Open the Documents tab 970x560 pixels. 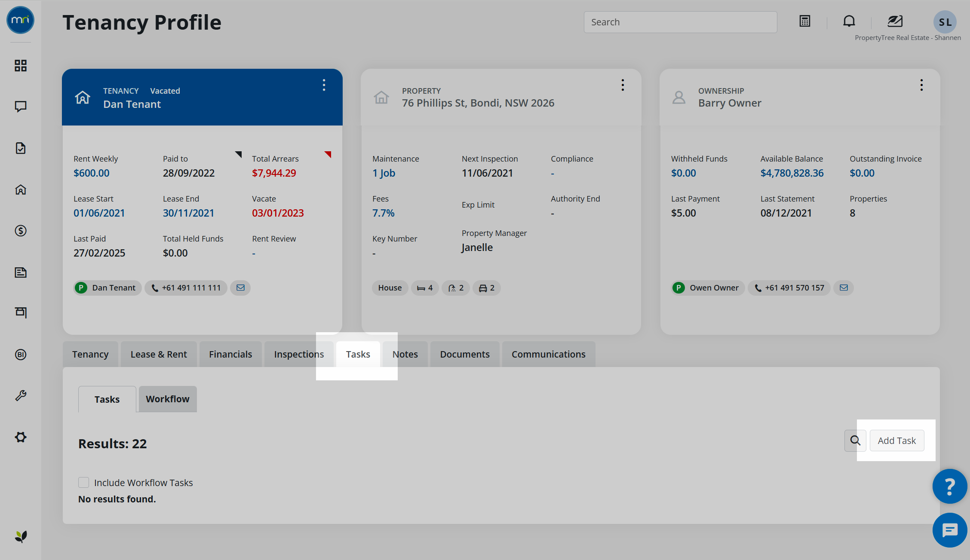465,354
